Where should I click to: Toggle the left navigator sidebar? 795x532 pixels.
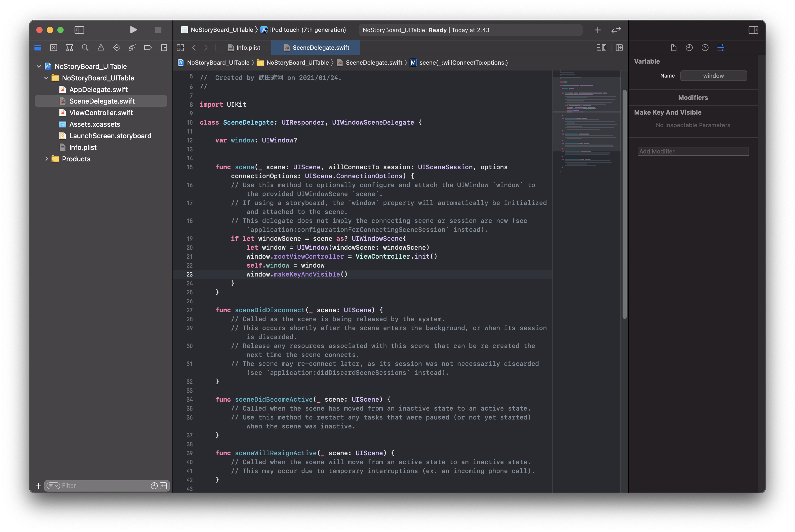tap(79, 30)
